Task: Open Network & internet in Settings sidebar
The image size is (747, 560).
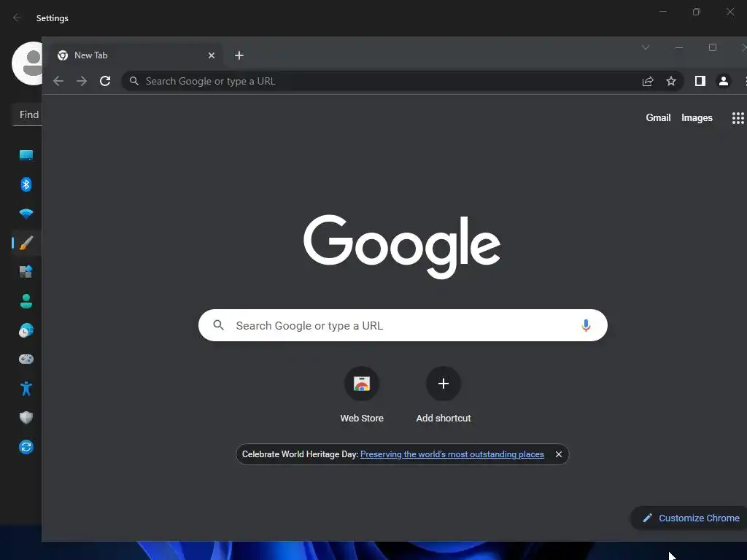Action: pyautogui.click(x=26, y=214)
